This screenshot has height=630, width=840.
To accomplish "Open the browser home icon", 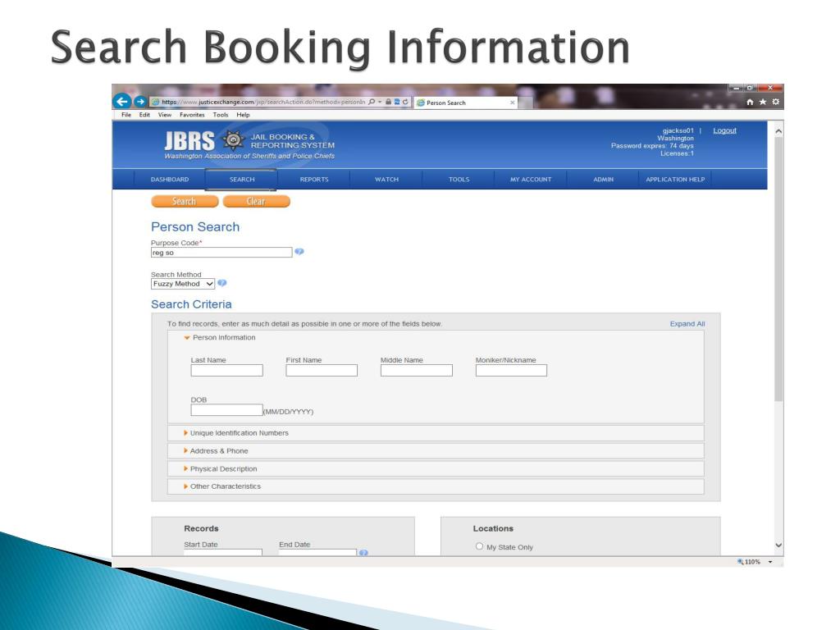I will (750, 102).
